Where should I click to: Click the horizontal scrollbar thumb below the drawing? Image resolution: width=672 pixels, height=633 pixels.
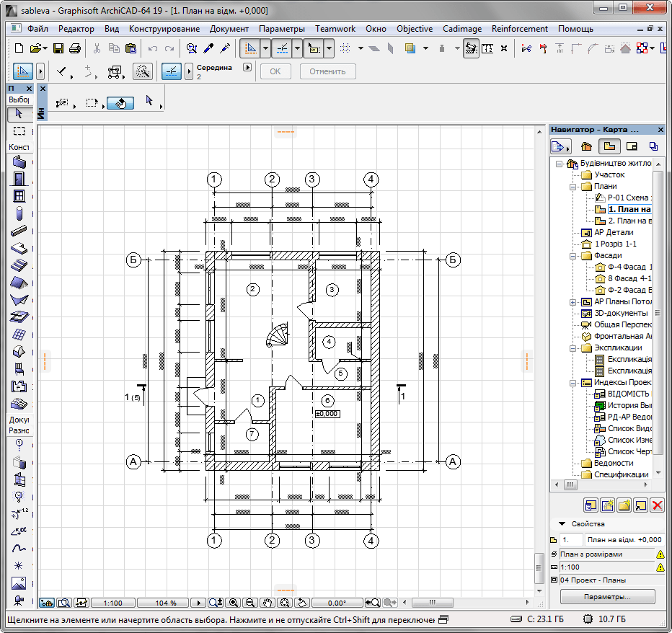(x=431, y=603)
